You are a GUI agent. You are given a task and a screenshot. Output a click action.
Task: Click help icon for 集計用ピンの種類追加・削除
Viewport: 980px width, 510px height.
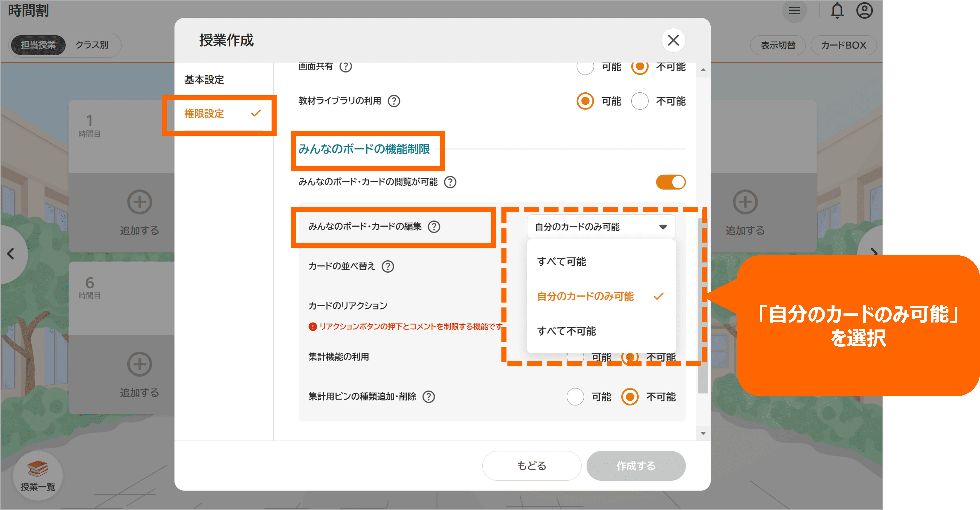click(429, 397)
